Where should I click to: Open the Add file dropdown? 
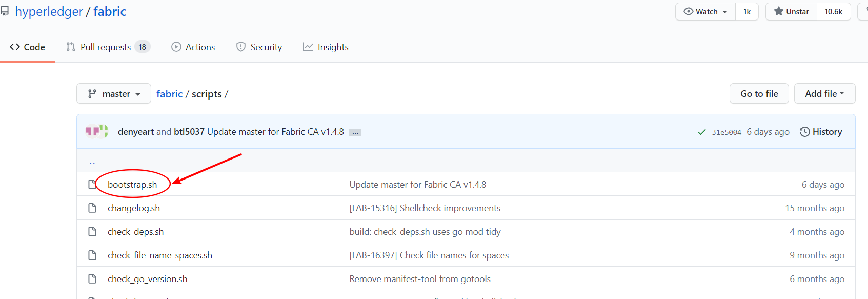(824, 93)
